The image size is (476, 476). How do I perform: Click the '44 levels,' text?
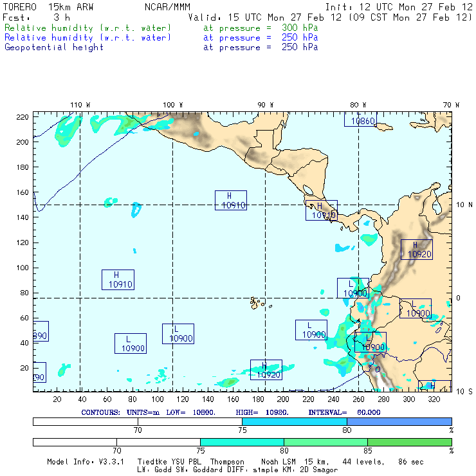[363, 462]
